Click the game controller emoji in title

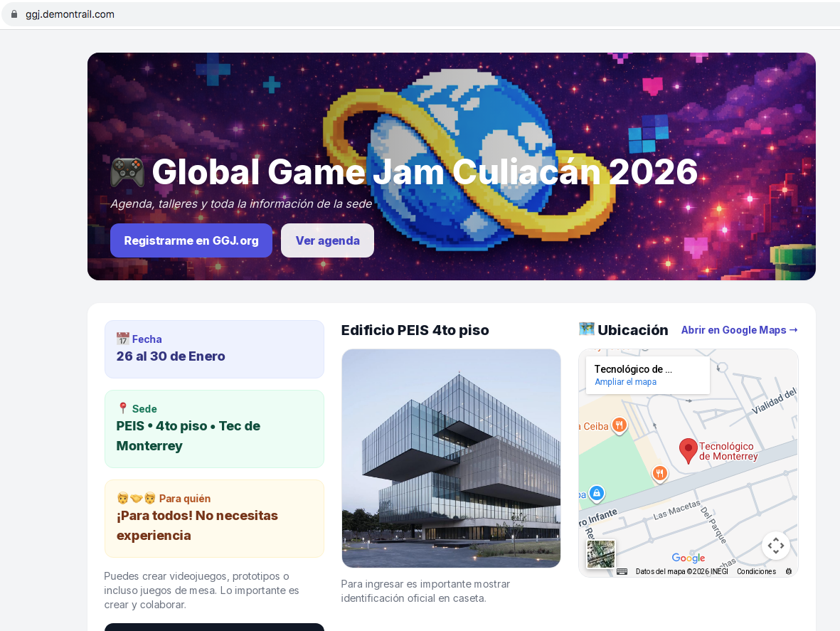tap(128, 172)
